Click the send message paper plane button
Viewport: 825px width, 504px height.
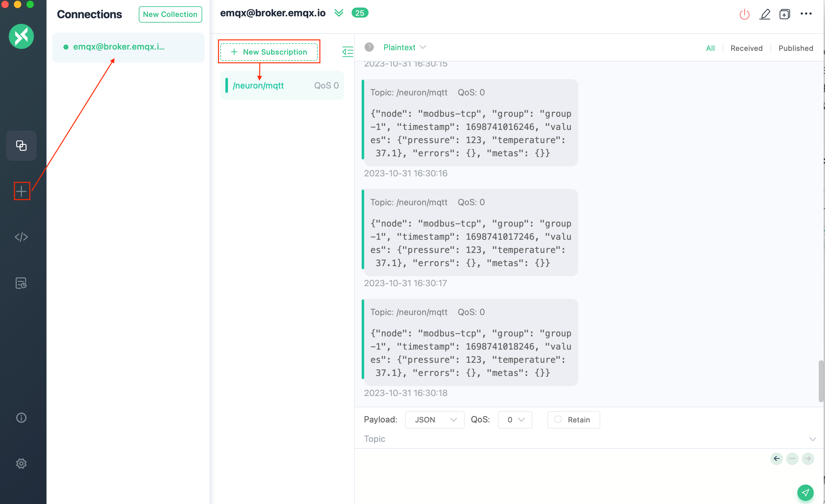pos(805,492)
